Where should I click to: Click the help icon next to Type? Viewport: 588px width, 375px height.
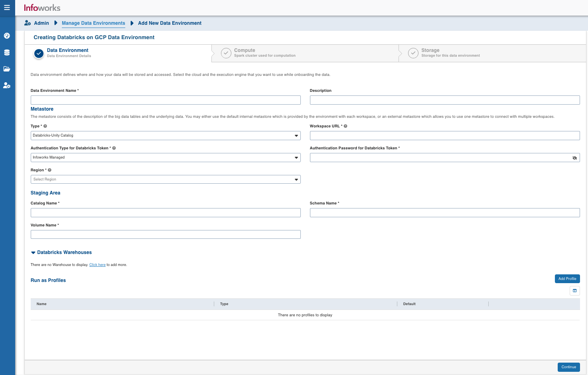point(45,126)
